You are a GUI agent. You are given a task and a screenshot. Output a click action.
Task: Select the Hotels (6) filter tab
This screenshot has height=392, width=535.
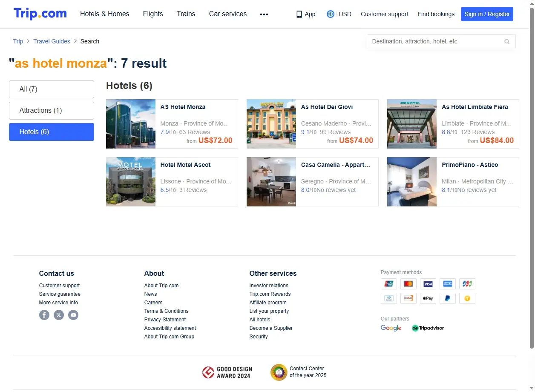click(52, 132)
